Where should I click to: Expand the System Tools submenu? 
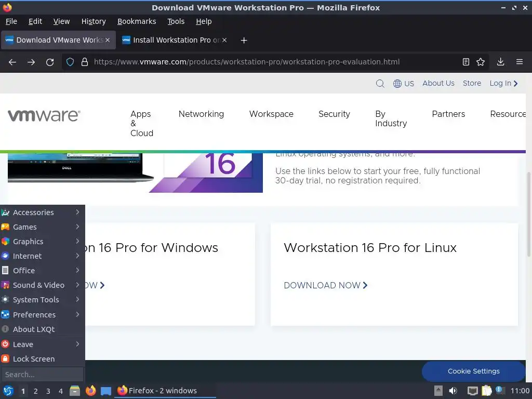[x=43, y=300]
